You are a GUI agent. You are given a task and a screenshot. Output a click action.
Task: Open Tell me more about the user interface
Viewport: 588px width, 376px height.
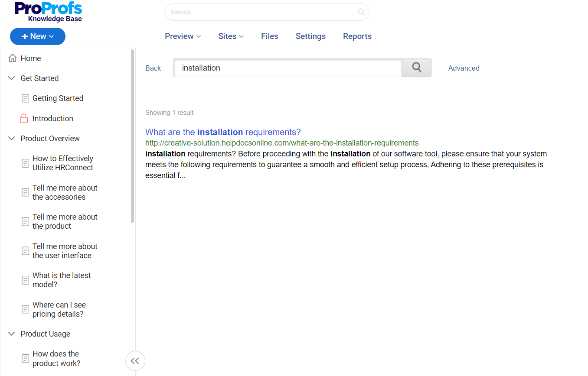(65, 251)
